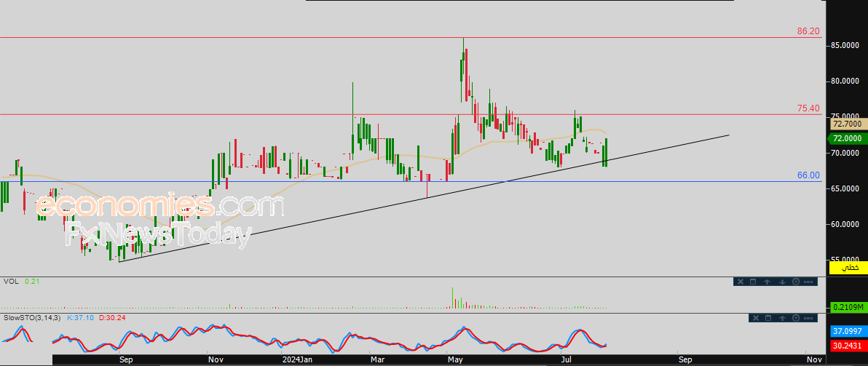Maximize the SlowSTO indicator panel

click(768, 318)
